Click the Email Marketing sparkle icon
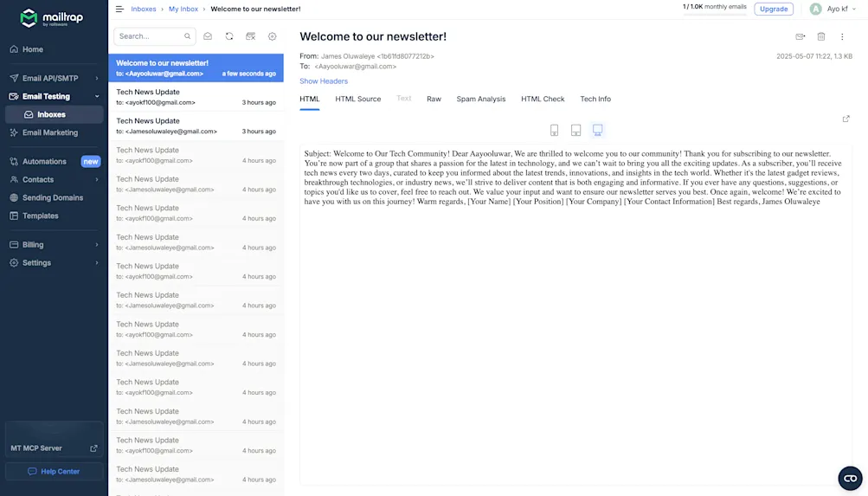Image resolution: width=868 pixels, height=496 pixels. [x=14, y=132]
